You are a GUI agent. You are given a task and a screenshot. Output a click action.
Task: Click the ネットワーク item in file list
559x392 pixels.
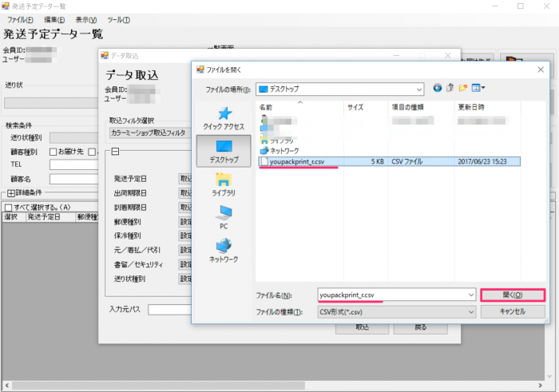coord(279,151)
